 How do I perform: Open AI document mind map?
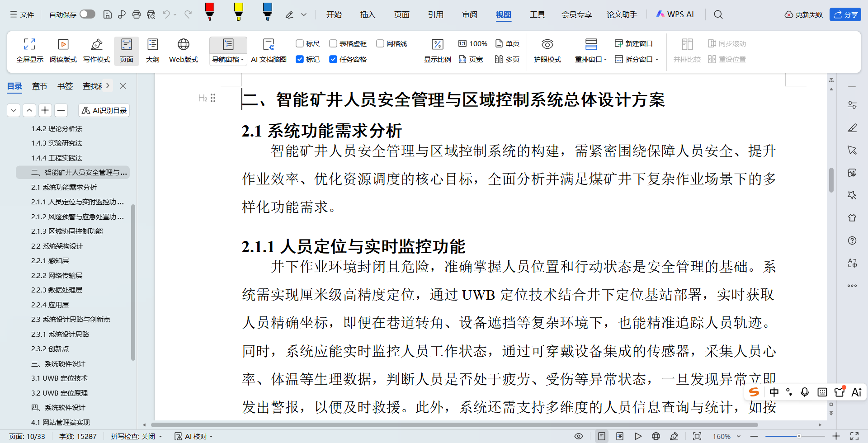[x=269, y=50]
